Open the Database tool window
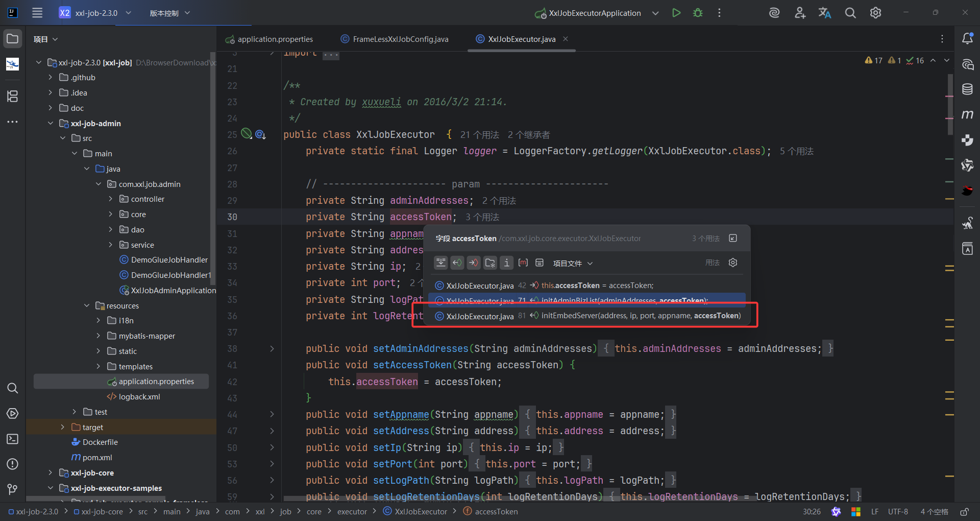Screen dimensions: 980x521 click(x=967, y=89)
